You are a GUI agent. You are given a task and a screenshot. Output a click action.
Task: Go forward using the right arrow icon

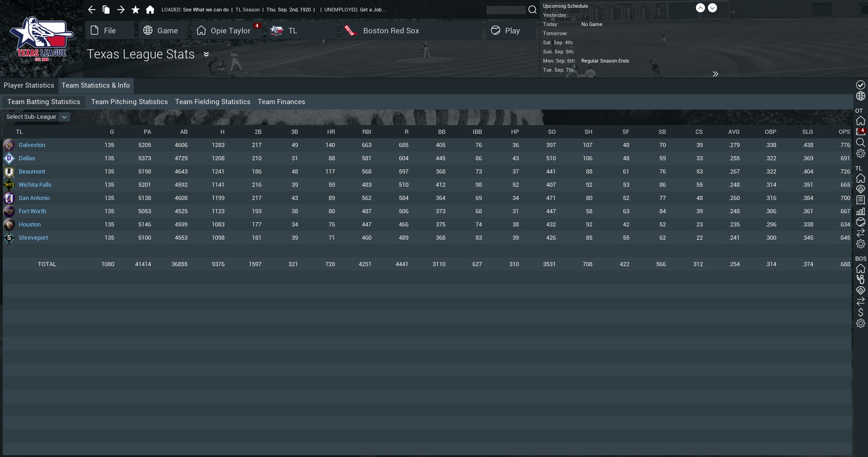(x=121, y=10)
